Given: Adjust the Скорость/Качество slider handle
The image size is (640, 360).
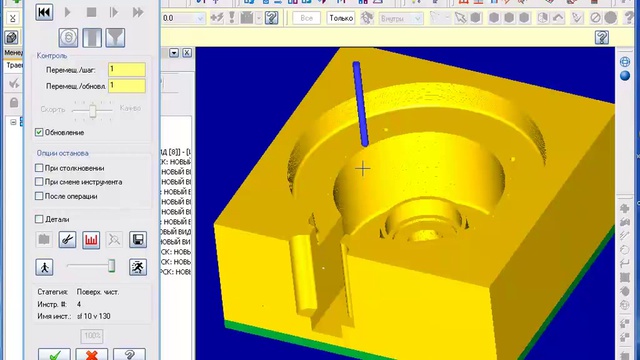Looking at the screenshot, I should coord(93,111).
